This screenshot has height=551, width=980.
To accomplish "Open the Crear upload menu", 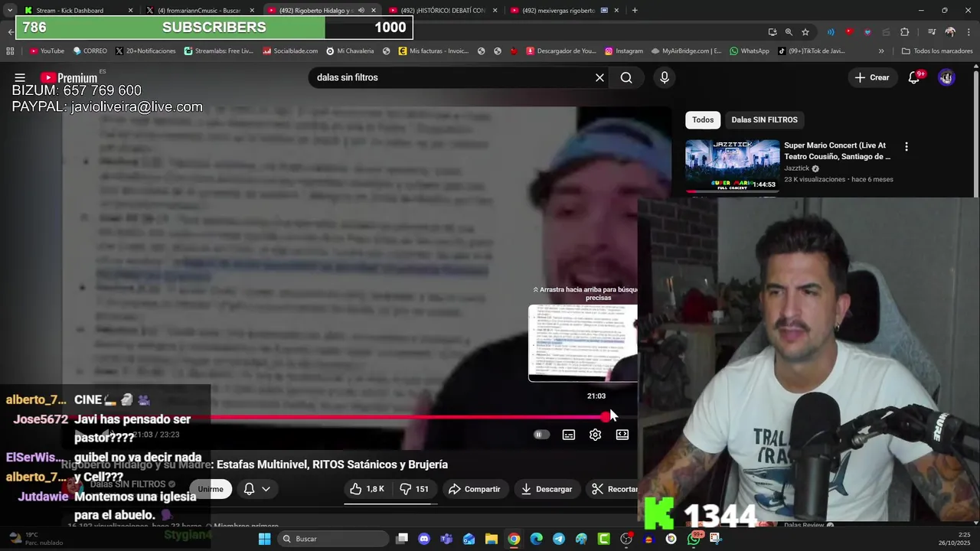I will coord(872,77).
